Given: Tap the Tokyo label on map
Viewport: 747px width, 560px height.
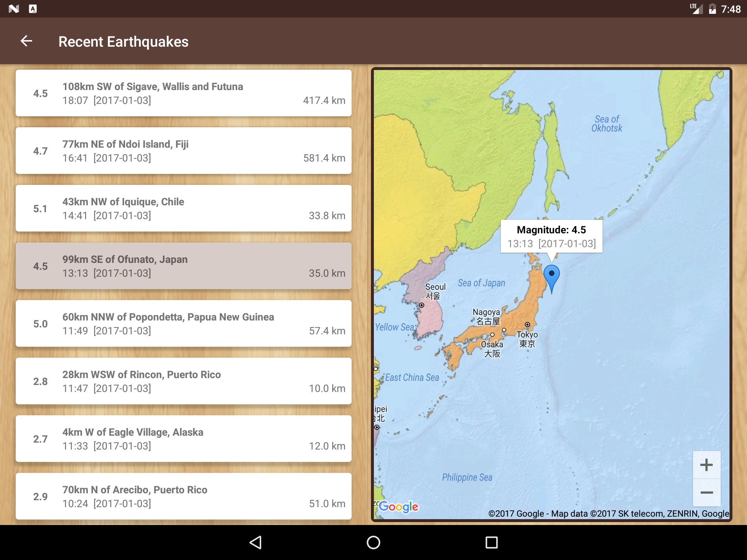Looking at the screenshot, I should pos(527,339).
